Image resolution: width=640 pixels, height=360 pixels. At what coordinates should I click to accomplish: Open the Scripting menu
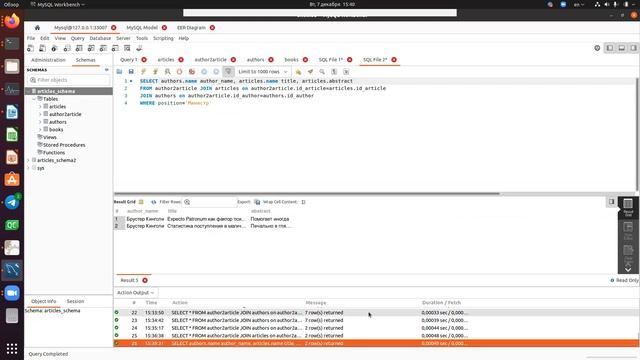tap(163, 38)
